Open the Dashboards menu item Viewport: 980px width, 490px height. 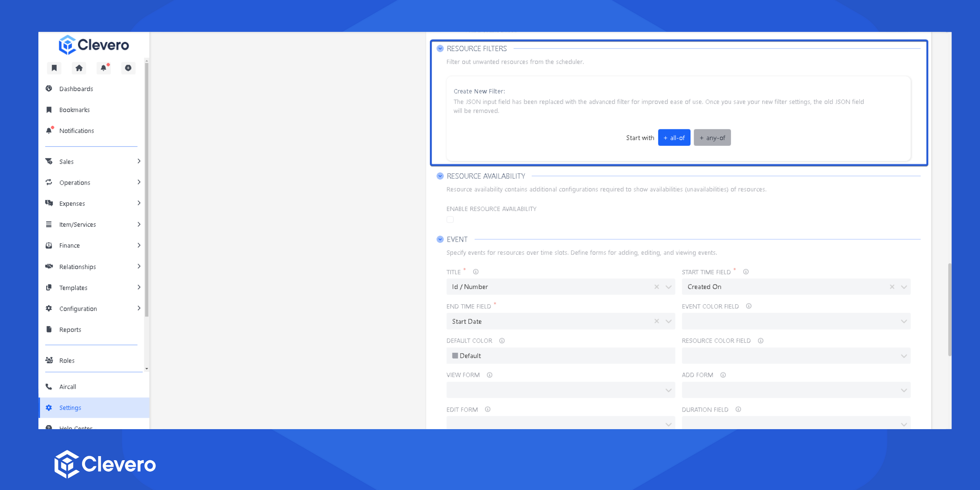tap(76, 89)
